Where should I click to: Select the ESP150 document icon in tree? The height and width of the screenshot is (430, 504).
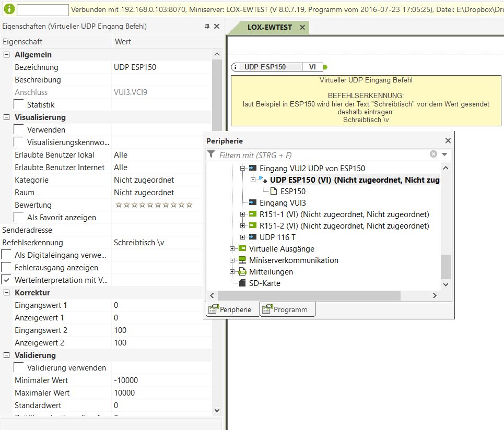[x=273, y=192]
